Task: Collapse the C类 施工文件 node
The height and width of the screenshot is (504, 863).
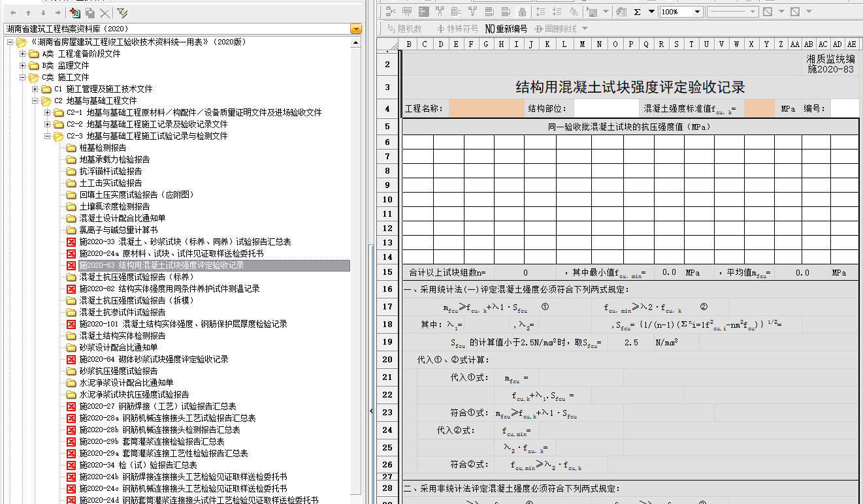Action: tap(23, 78)
